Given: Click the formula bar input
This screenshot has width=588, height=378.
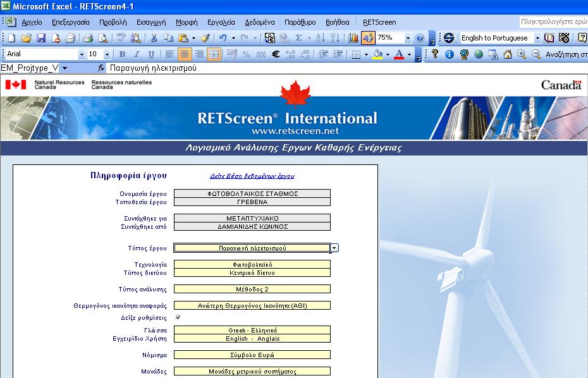Looking at the screenshot, I should tap(347, 68).
